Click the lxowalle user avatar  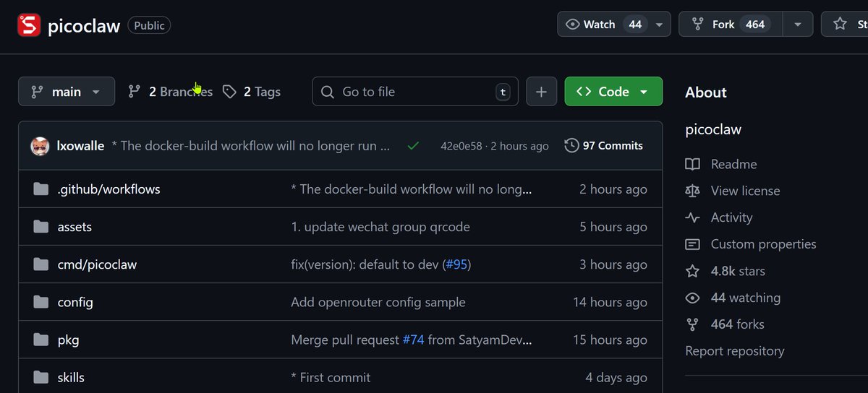click(40, 146)
